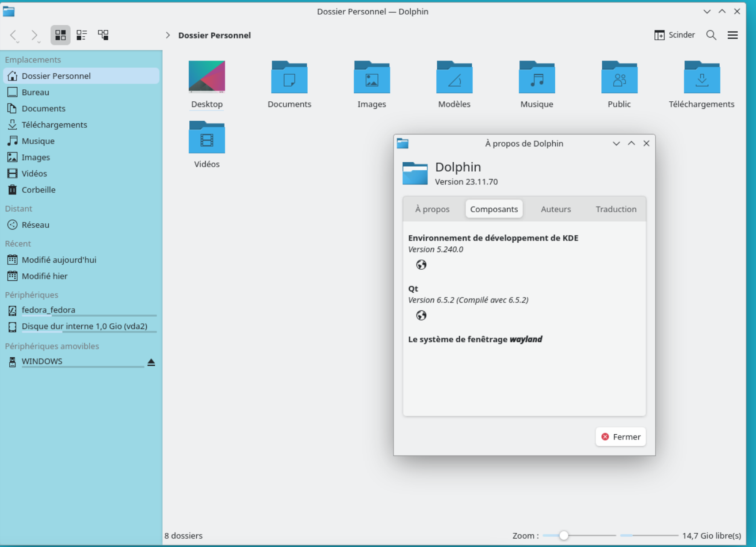Click the About dialog titlebar icon
The width and height of the screenshot is (756, 547).
coord(403,143)
